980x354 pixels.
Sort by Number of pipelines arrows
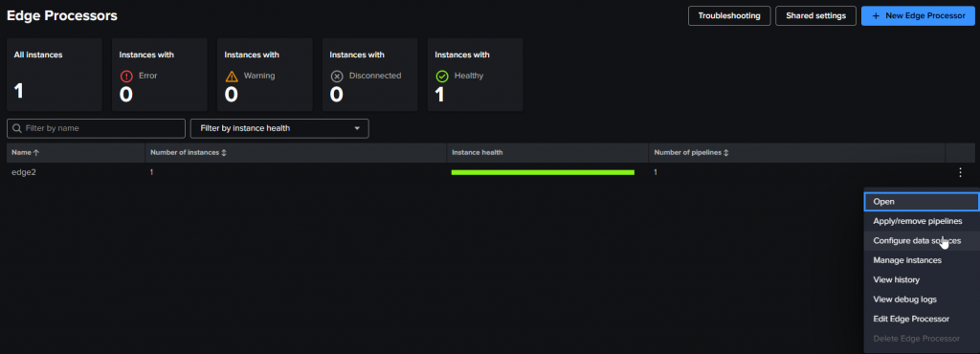click(726, 152)
